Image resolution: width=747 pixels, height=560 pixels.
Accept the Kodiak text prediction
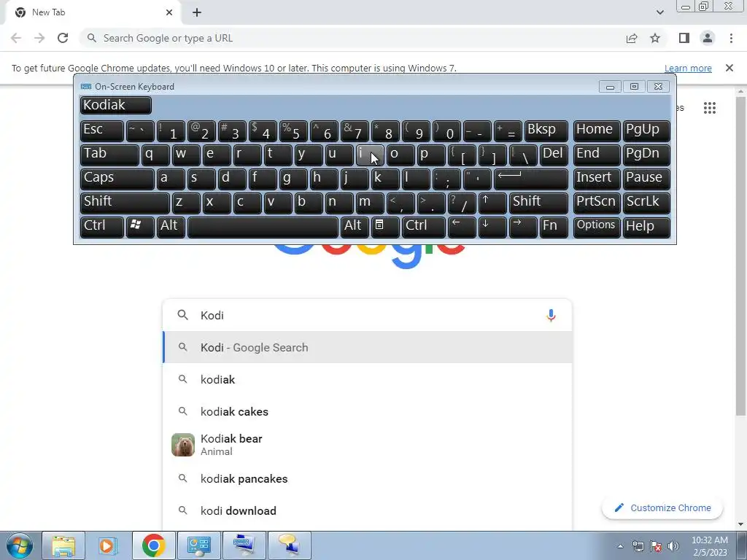116,105
